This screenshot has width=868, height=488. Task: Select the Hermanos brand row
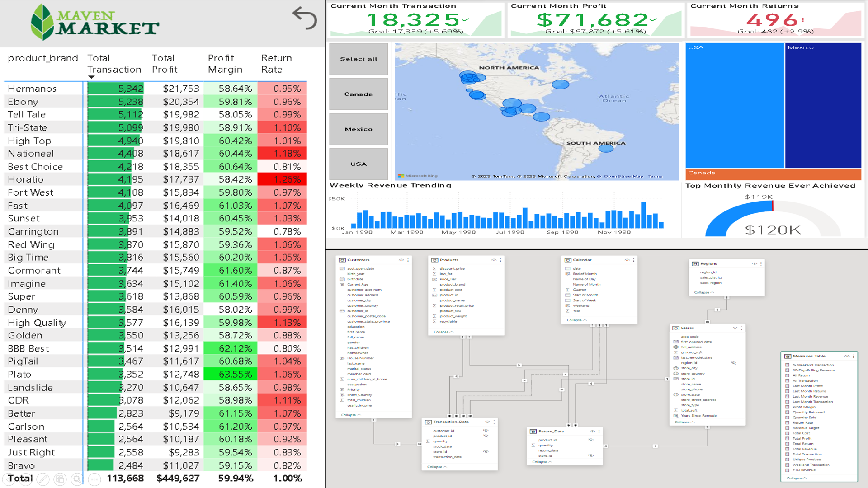pyautogui.click(x=32, y=89)
